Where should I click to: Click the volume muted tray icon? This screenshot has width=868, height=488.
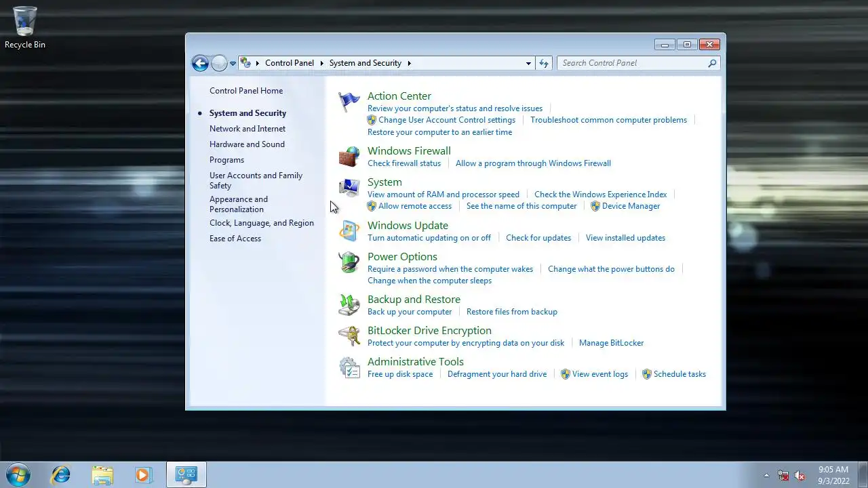coord(800,475)
